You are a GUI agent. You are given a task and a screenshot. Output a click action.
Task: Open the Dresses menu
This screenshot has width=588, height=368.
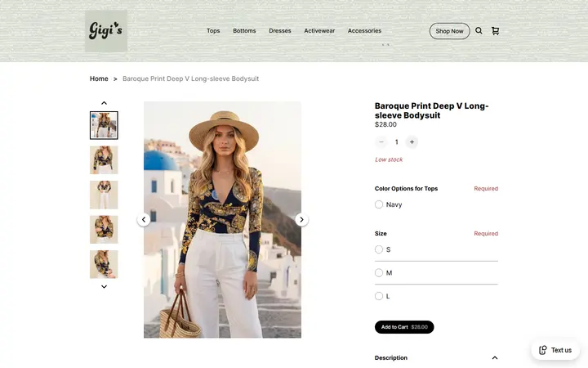pyautogui.click(x=280, y=31)
